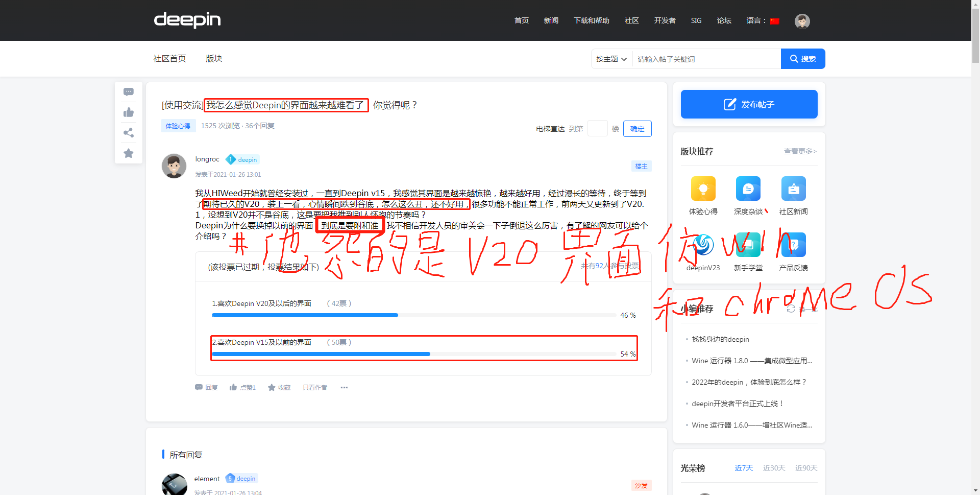Screen dimensions: 980x495
Task: Click the share icon in left sidebar
Action: click(x=129, y=133)
